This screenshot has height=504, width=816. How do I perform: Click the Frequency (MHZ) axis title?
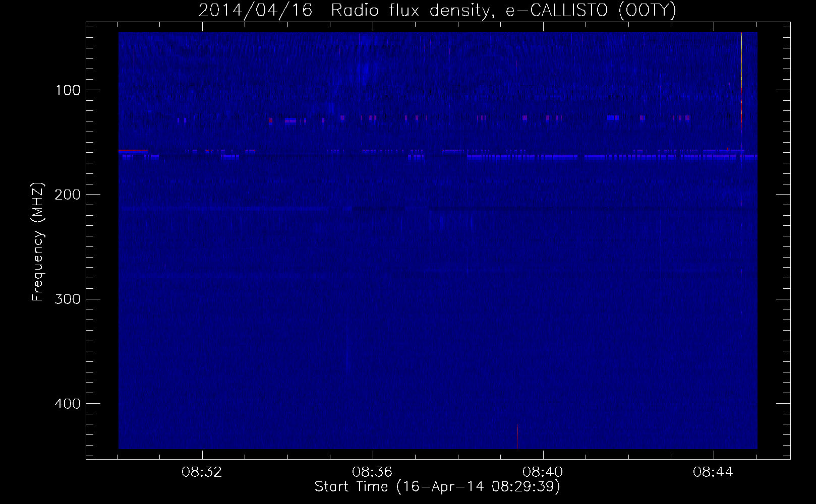pyautogui.click(x=38, y=242)
